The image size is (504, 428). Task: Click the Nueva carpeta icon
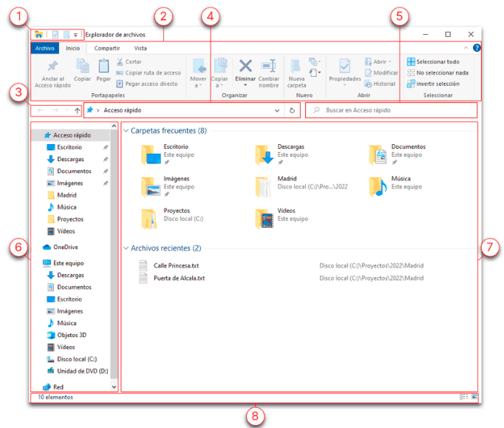click(x=296, y=67)
